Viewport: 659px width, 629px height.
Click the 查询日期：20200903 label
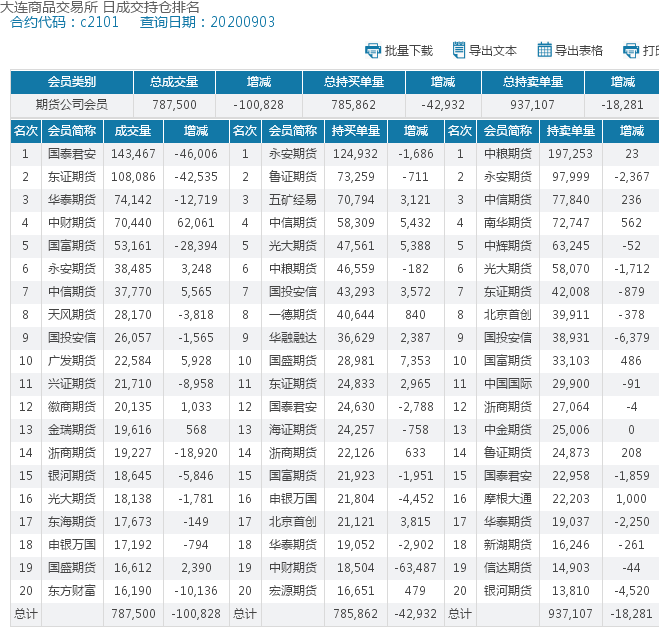207,22
